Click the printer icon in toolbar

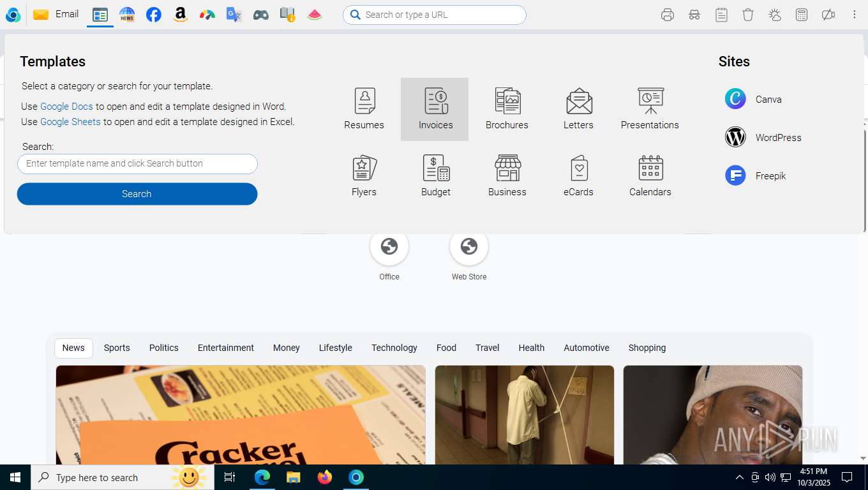(x=668, y=15)
